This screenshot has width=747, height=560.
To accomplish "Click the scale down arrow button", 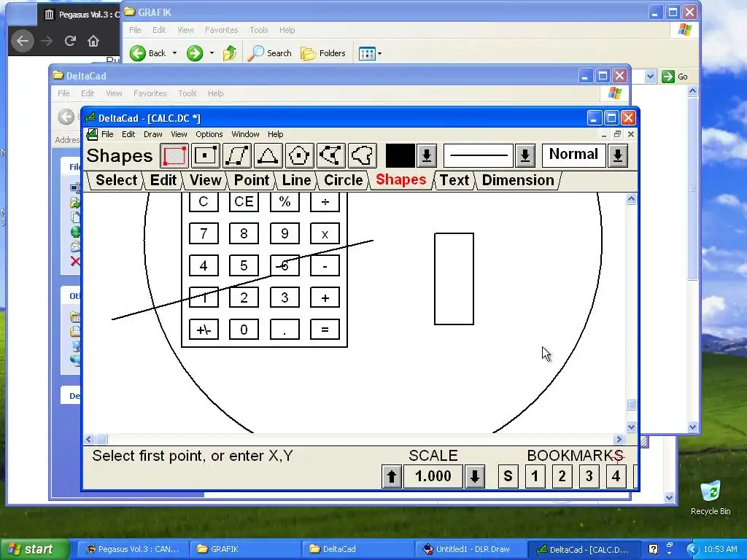I will (x=475, y=476).
